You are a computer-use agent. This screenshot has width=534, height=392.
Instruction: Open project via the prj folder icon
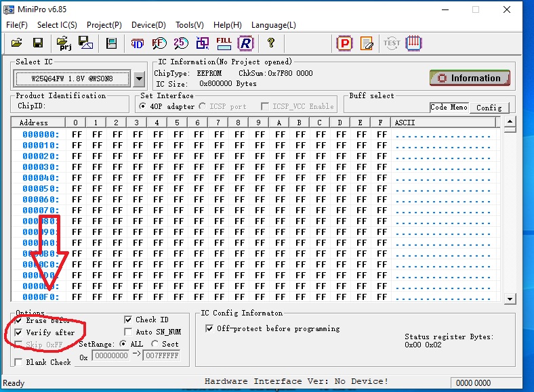tap(64, 43)
